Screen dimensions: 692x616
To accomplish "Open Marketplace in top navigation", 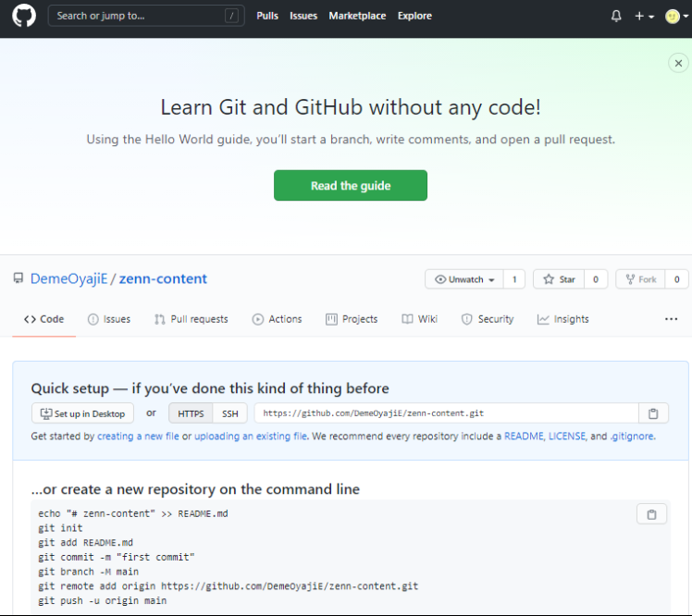I will click(x=357, y=16).
